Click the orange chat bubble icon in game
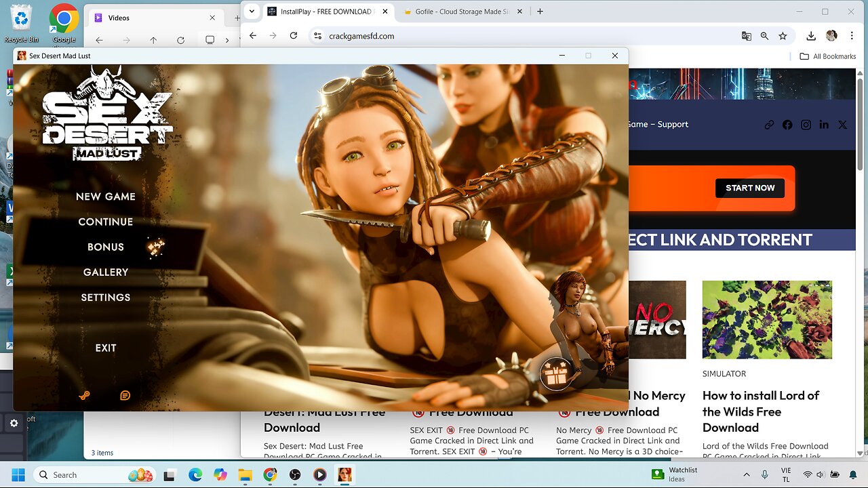The image size is (868, 488). [125, 396]
